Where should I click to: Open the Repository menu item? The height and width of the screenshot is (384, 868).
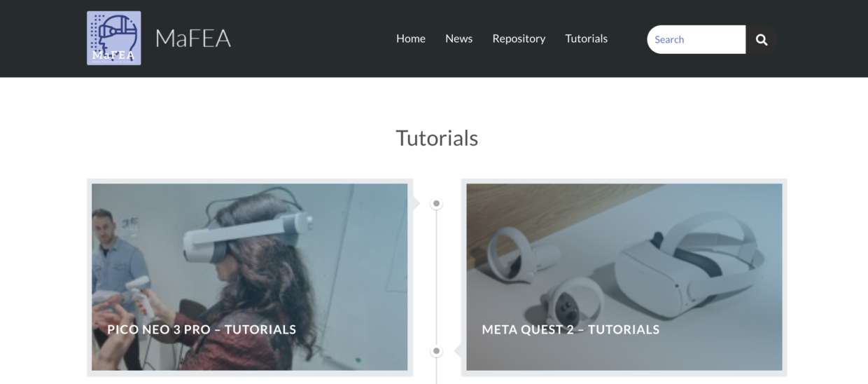point(519,39)
